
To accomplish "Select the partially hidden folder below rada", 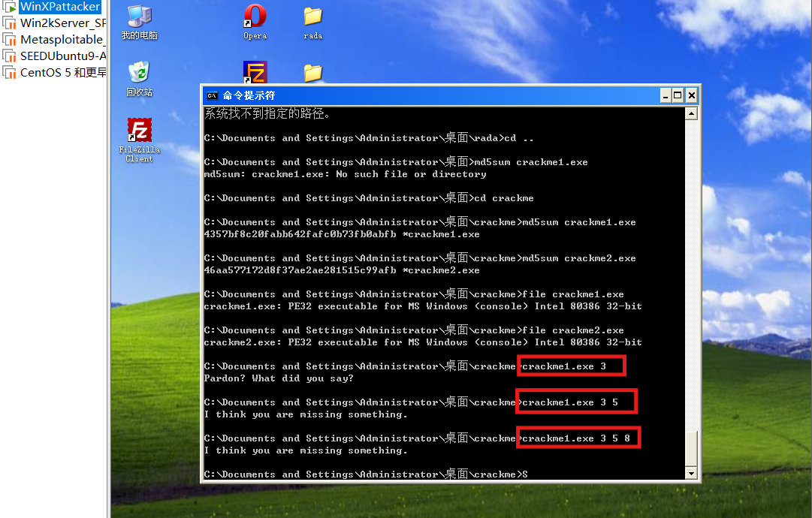I will [x=312, y=74].
